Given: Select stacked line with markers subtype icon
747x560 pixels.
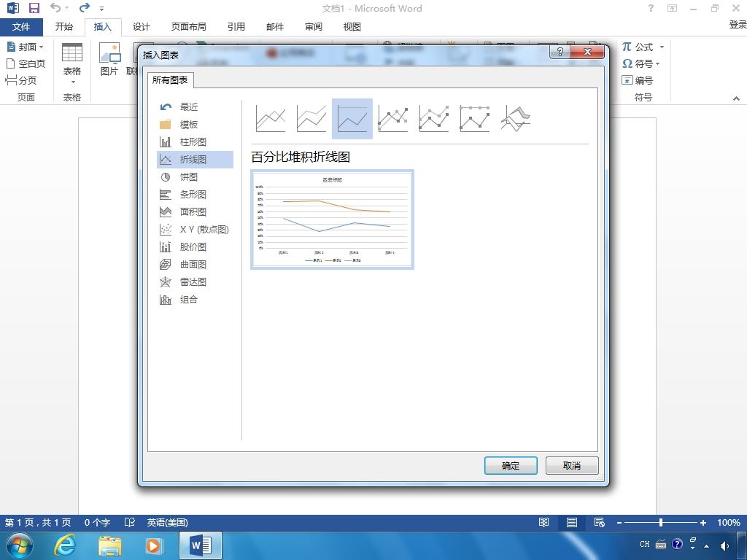Looking at the screenshot, I should (x=433, y=119).
